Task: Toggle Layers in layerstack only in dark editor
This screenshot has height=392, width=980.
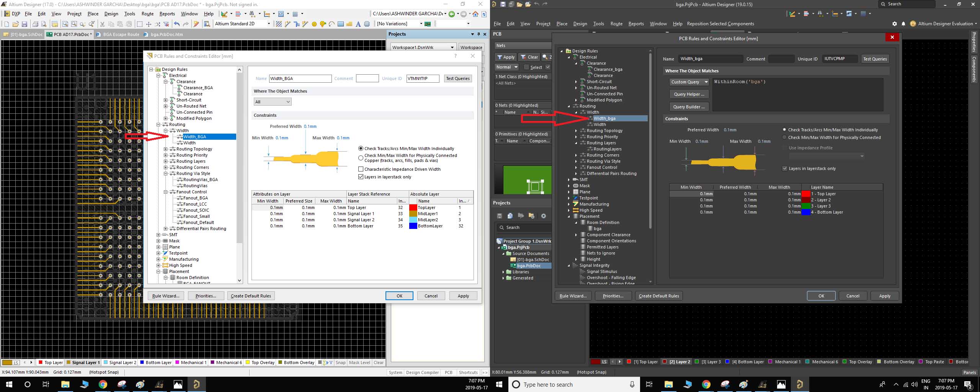Action: click(x=785, y=168)
